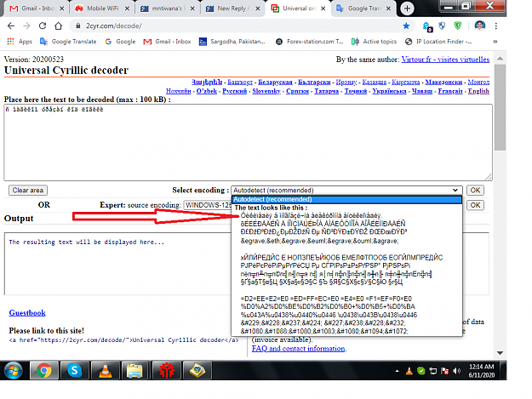This screenshot has height=399, width=532.
Task: Open the file explorer folder in taskbar
Action: (134, 370)
